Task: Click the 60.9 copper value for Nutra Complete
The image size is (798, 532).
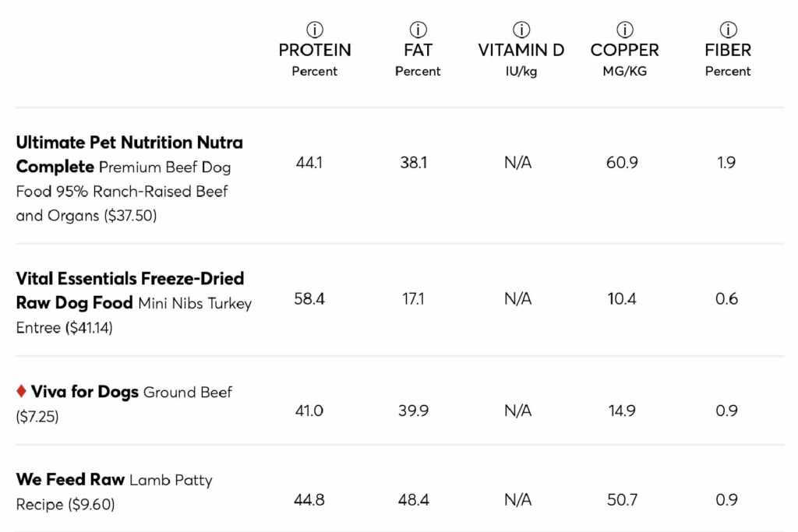Action: coord(622,164)
